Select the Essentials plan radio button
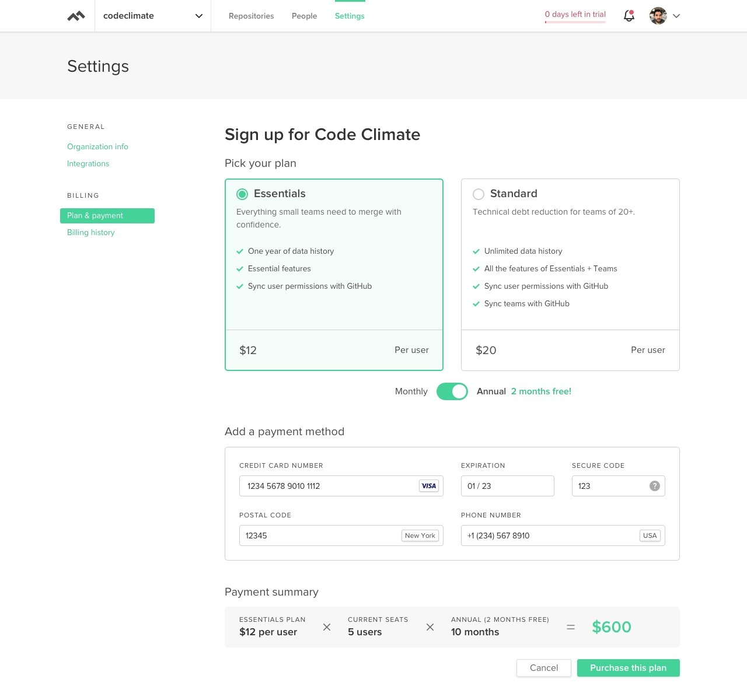The width and height of the screenshot is (747, 700). point(242,194)
